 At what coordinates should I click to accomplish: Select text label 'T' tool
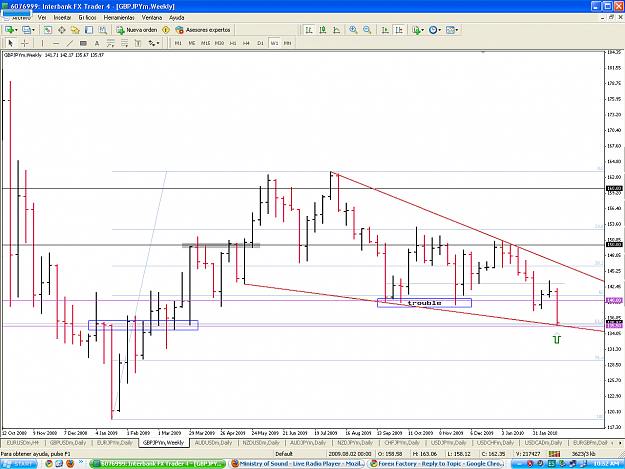coord(138,43)
